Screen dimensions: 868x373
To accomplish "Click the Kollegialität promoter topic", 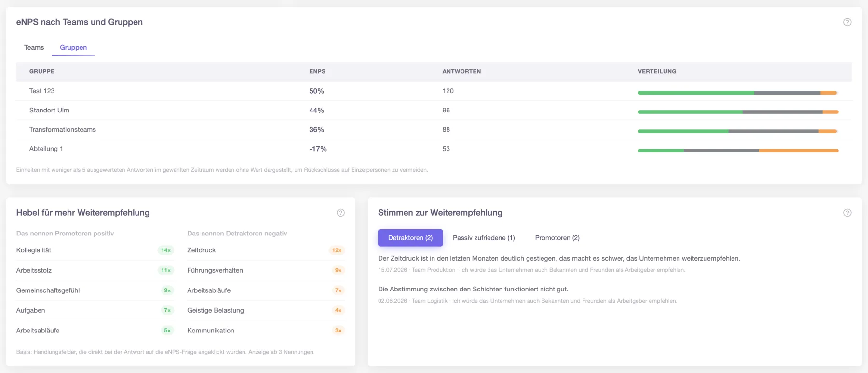I will click(x=34, y=250).
